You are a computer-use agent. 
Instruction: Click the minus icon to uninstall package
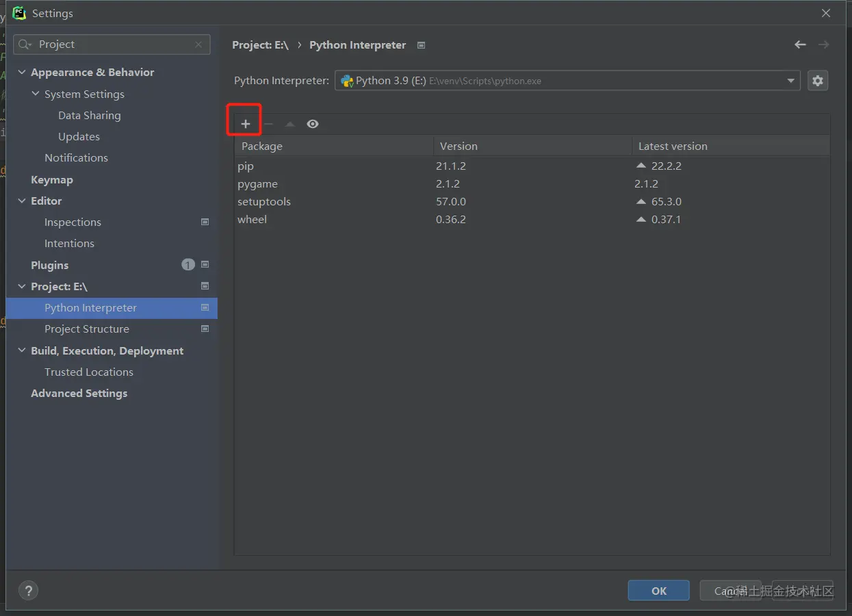pyautogui.click(x=269, y=124)
